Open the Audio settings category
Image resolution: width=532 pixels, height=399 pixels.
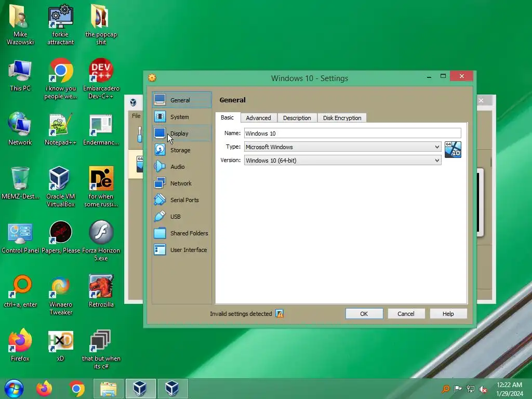click(182, 167)
